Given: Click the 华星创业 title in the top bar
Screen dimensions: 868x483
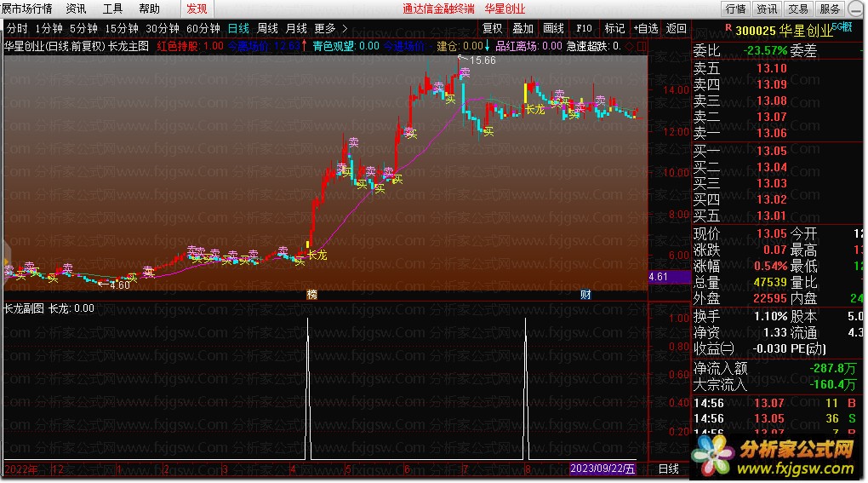Looking at the screenshot, I should [505, 9].
